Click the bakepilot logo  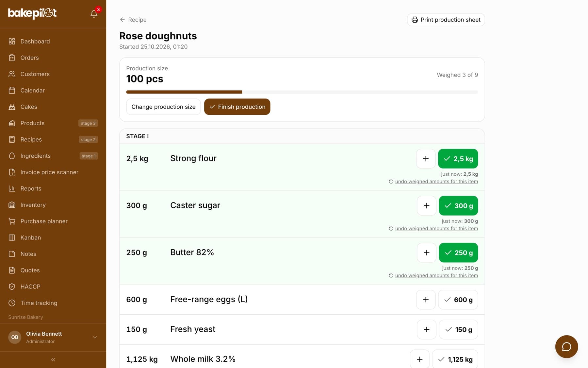[x=32, y=13]
